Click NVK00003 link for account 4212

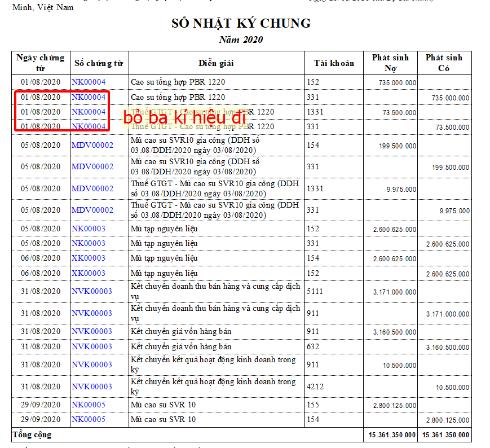[91, 387]
